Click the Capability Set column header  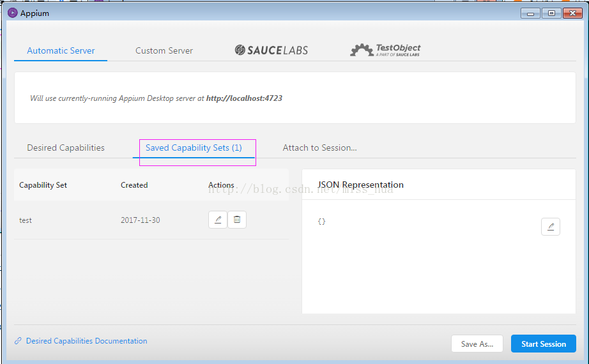pyautogui.click(x=43, y=185)
